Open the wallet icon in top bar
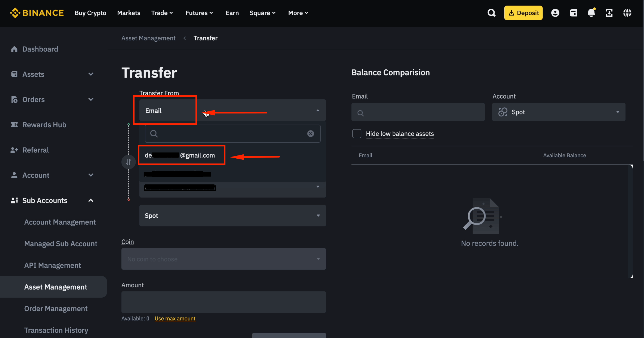Image resolution: width=644 pixels, height=338 pixels. (x=573, y=13)
